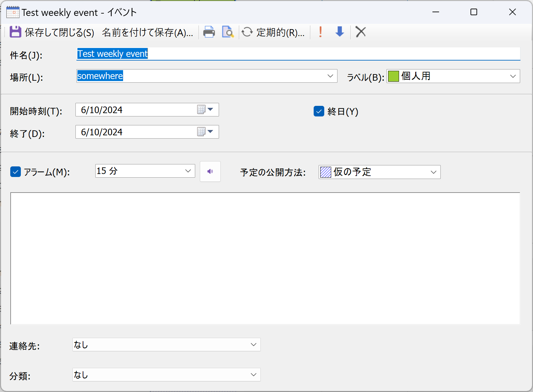Open the 連絡先 contacts dropdown
This screenshot has height=392, width=533.
166,345
